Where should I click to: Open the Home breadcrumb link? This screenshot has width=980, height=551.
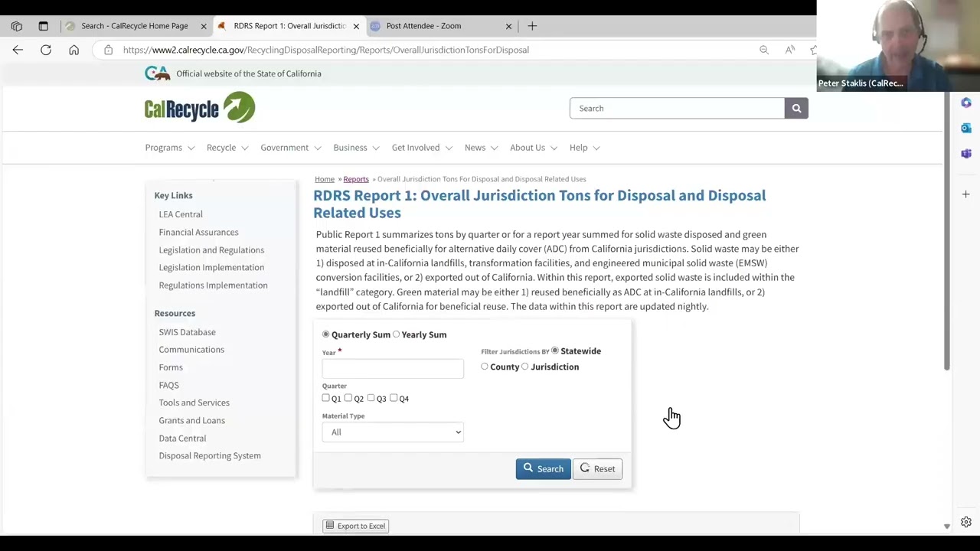coord(325,179)
